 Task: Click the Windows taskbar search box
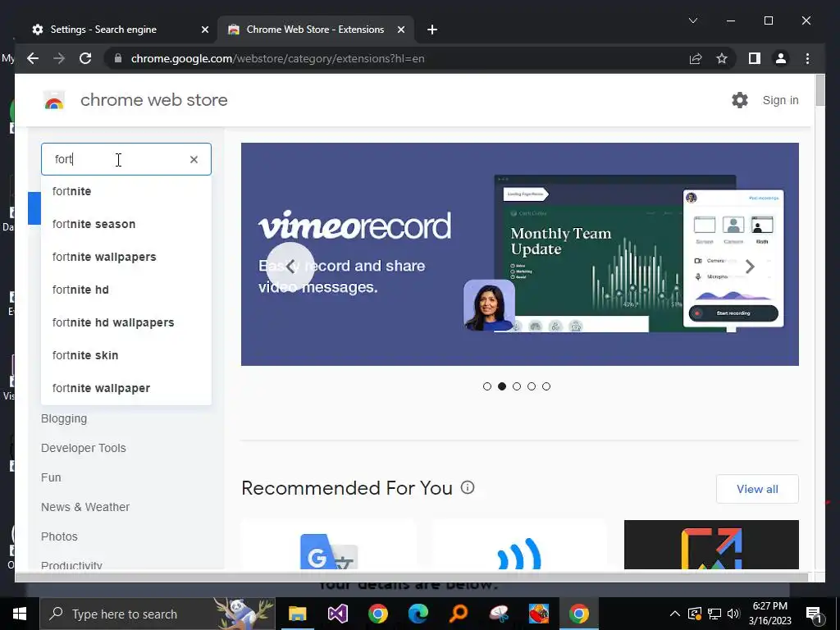point(157,614)
